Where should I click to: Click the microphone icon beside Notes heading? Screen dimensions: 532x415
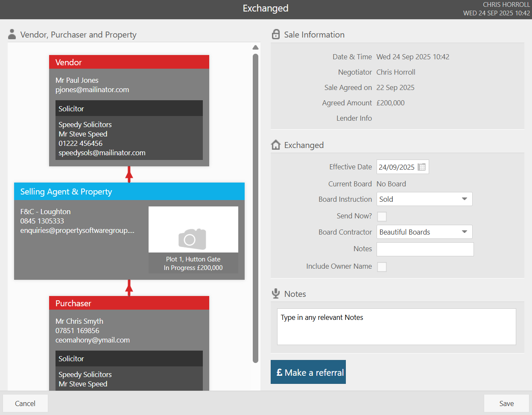pyautogui.click(x=276, y=294)
